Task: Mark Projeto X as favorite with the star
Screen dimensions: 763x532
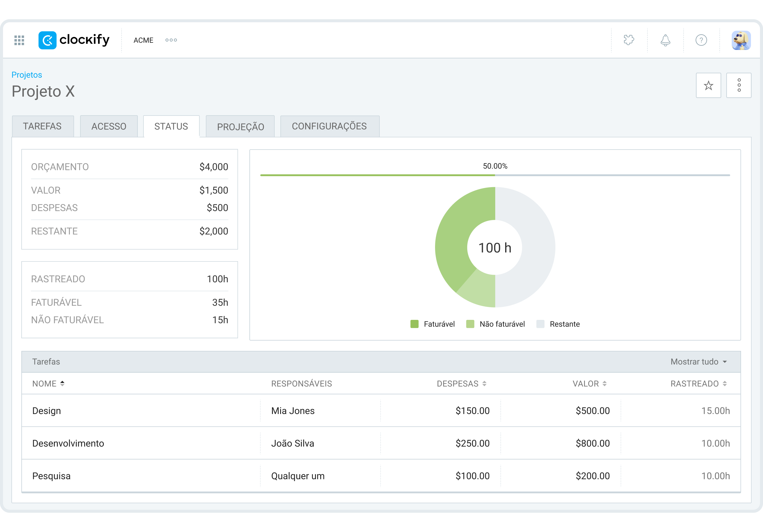Action: [708, 85]
